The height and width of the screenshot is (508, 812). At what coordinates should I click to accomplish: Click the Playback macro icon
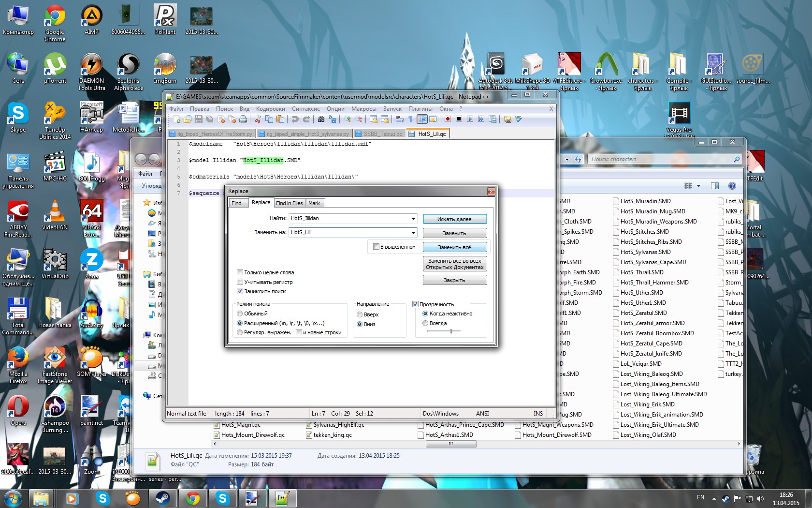pos(470,119)
